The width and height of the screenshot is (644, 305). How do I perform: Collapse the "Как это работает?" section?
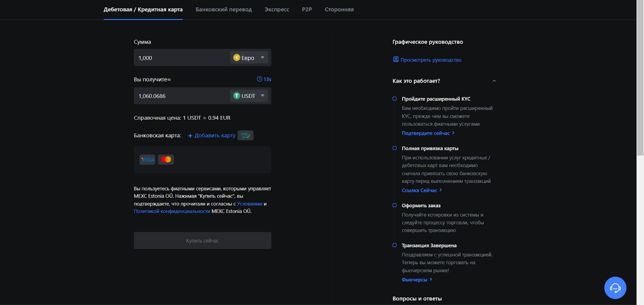[494, 81]
